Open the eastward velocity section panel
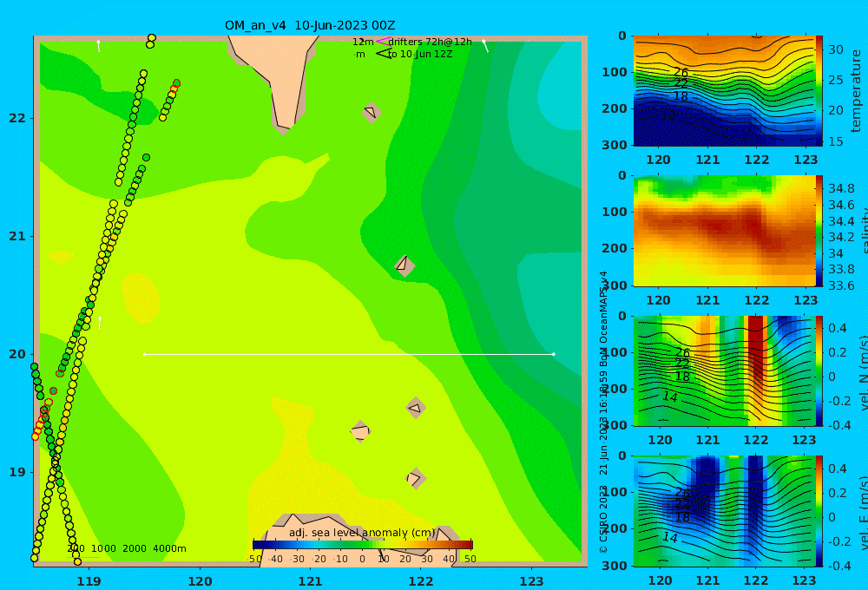868x590 pixels. [724, 511]
